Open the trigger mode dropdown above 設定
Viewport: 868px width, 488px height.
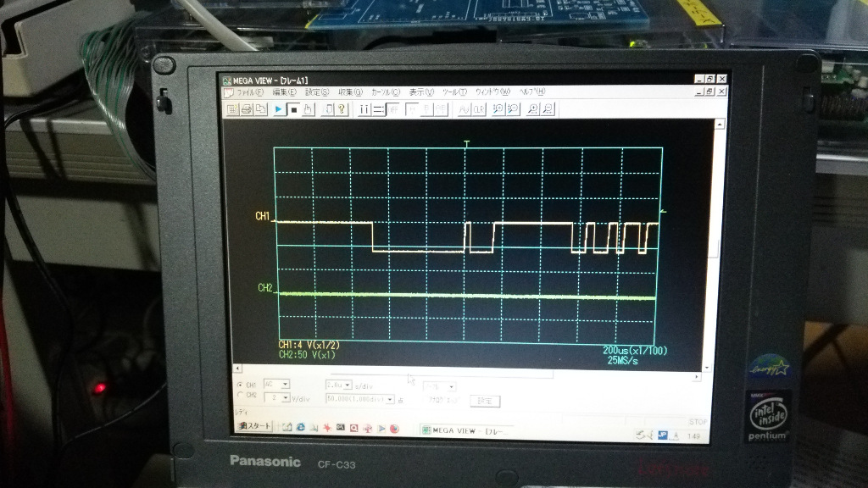[x=440, y=386]
